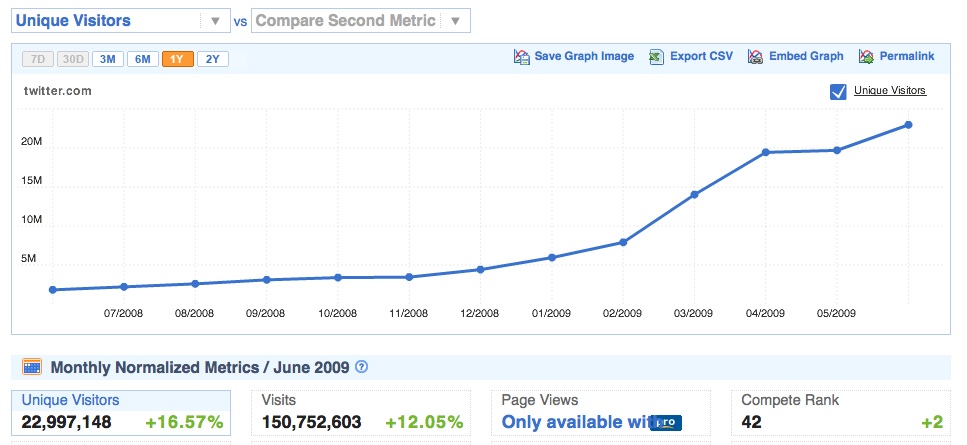Screen dimensions: 967x445
Task: Click the data point above 03/2009
Action: [694, 194]
